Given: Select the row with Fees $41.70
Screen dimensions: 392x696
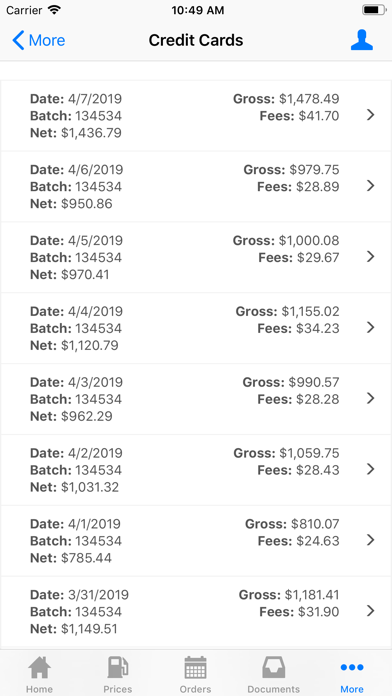Looking at the screenshot, I should click(x=196, y=116).
